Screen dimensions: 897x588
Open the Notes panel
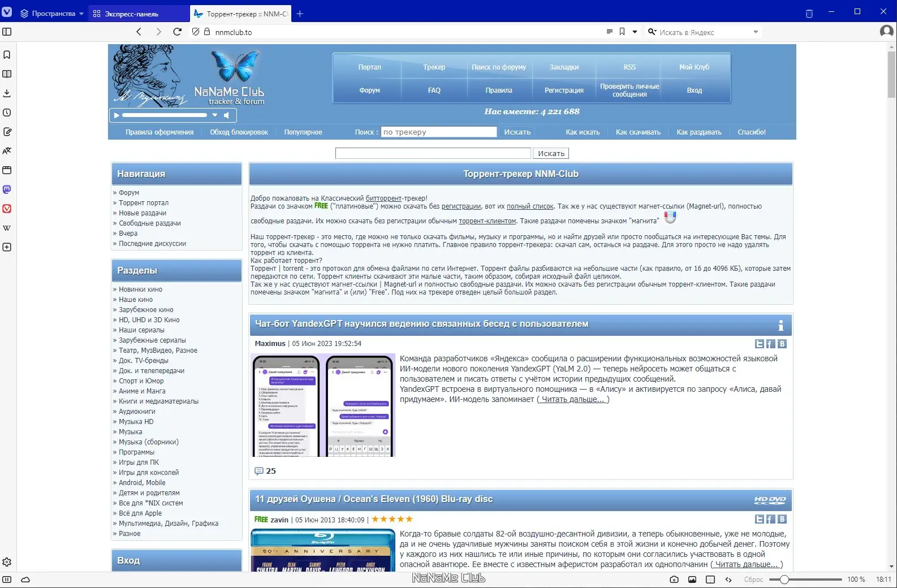coord(7,132)
